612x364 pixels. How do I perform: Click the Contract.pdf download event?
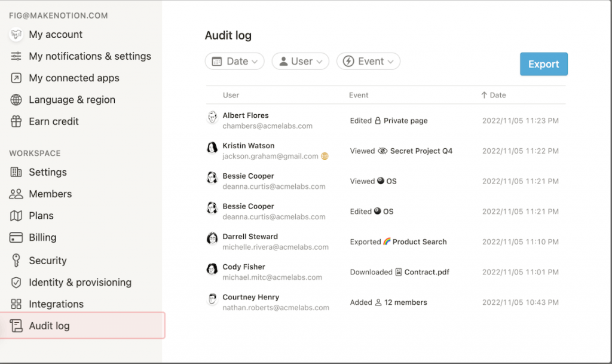click(426, 272)
